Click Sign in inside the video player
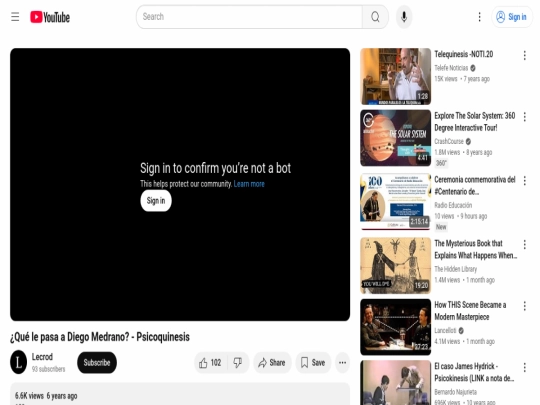Screen dimensions: 540x405 coord(156,200)
